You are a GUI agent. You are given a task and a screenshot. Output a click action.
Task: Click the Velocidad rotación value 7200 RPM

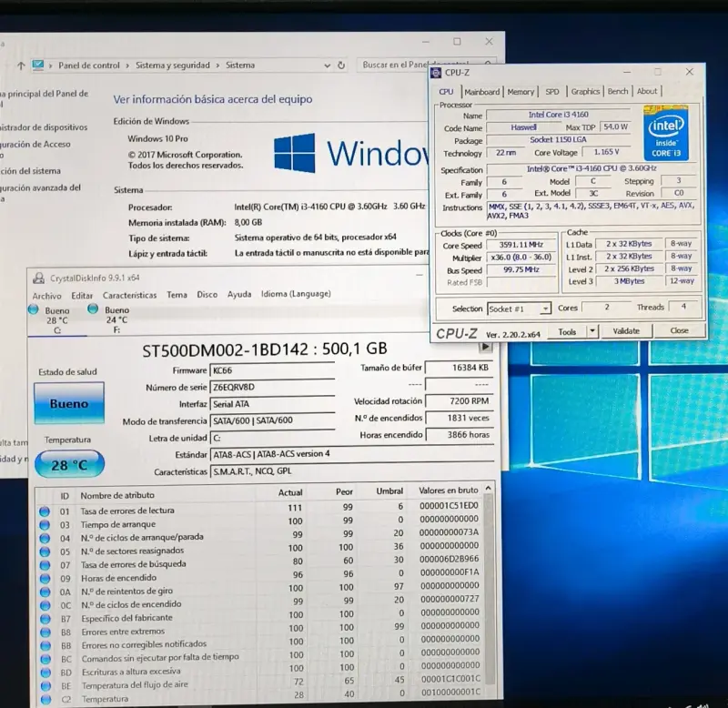[460, 400]
